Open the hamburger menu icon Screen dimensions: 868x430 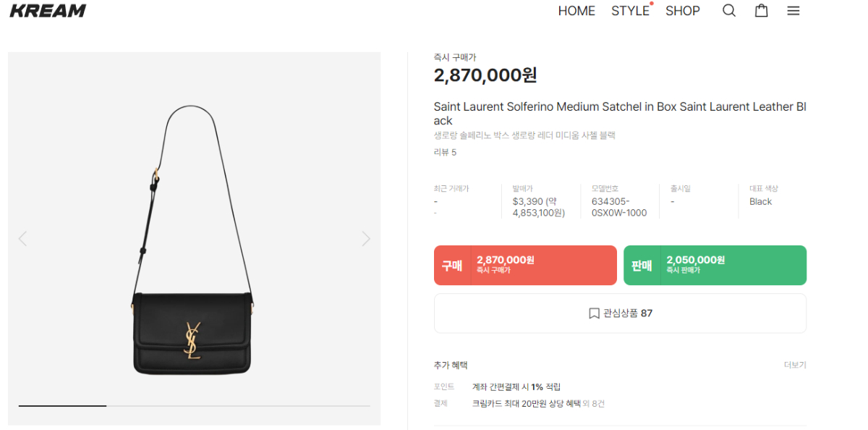(793, 11)
